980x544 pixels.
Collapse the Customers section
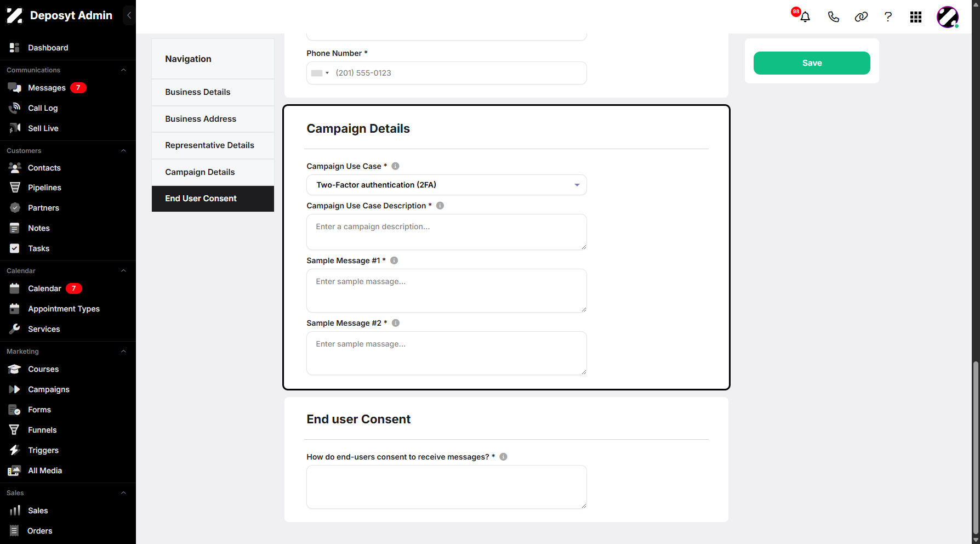123,151
